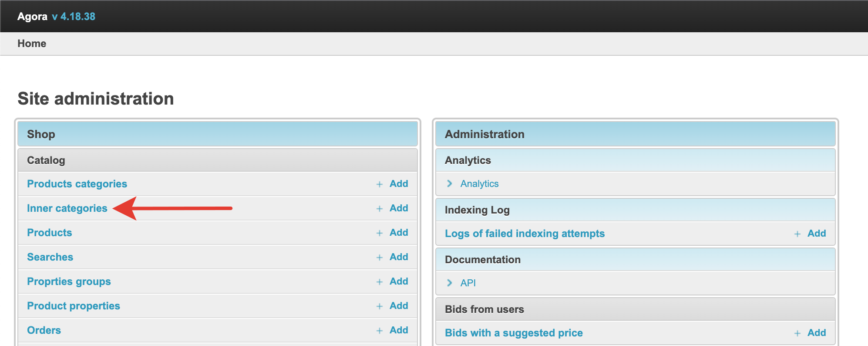Screen dimensions: 868x346
Task: Open Bids with a suggested price
Action: (x=514, y=333)
